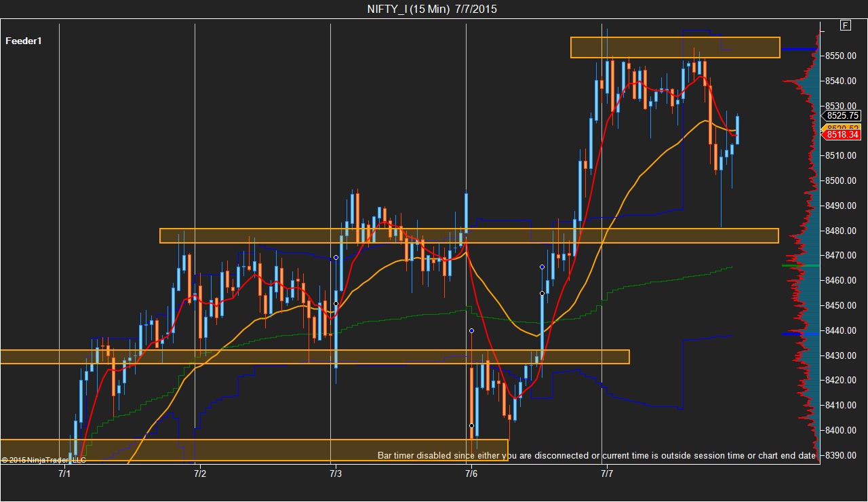Click the 7/6 date label

[471, 474]
